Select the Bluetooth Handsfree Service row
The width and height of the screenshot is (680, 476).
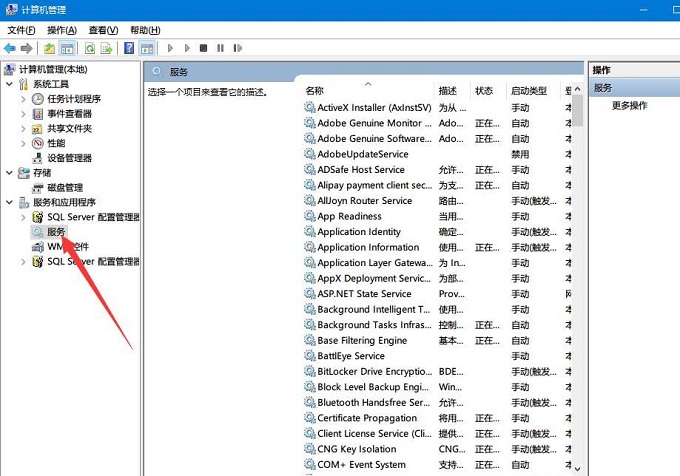click(374, 402)
